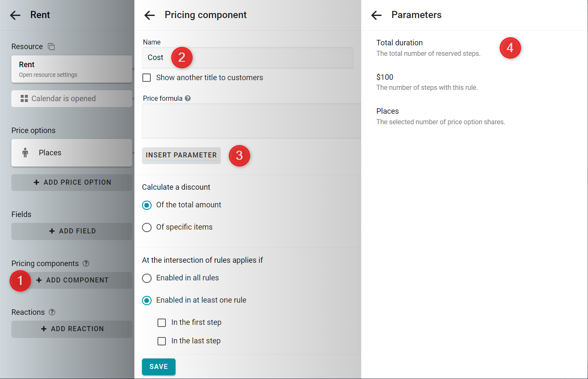588x379 pixels.
Task: Choose Total duration parameter
Action: (428, 48)
